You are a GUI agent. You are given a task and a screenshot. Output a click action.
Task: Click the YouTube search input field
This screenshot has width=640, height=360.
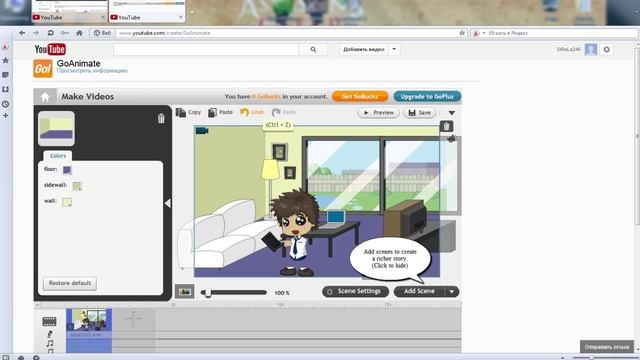pyautogui.click(x=206, y=49)
